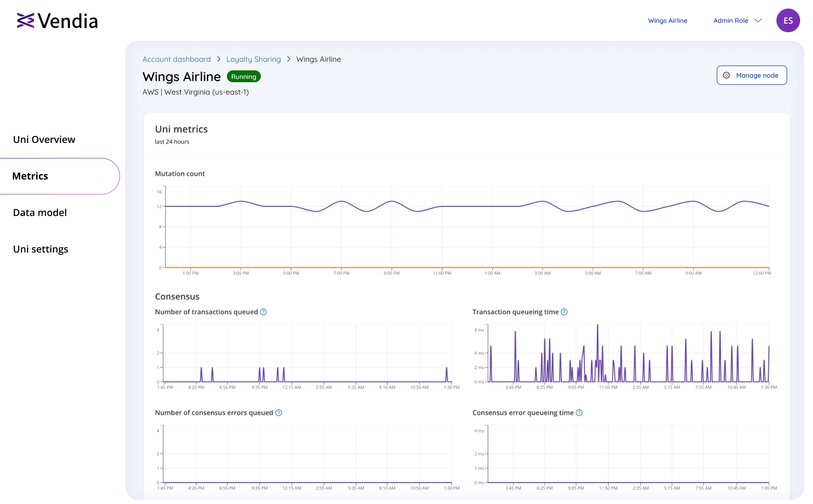Viewport: 813px width, 504px height.
Task: Click the gear icon in Manage node
Action: pyautogui.click(x=726, y=75)
